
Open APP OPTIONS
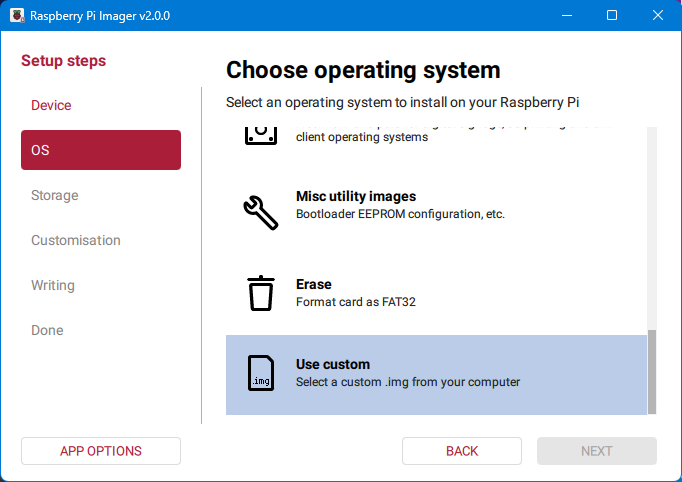point(101,451)
